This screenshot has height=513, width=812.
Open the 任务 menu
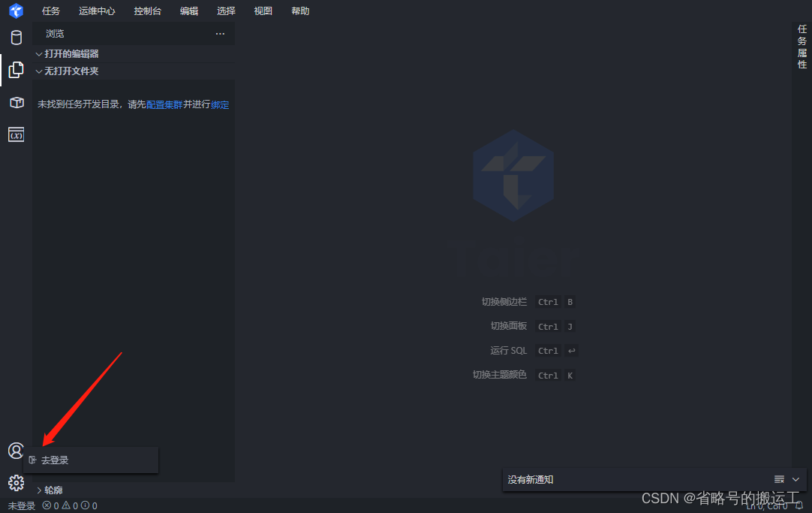pyautogui.click(x=51, y=11)
